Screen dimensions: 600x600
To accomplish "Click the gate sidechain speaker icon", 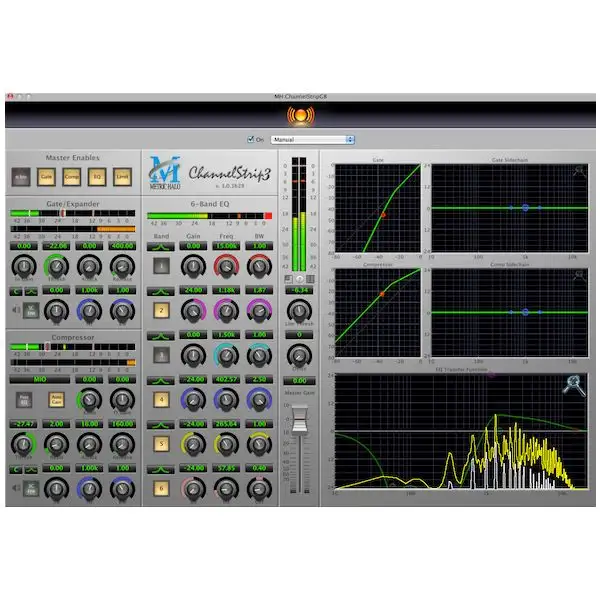I will pos(14,310).
